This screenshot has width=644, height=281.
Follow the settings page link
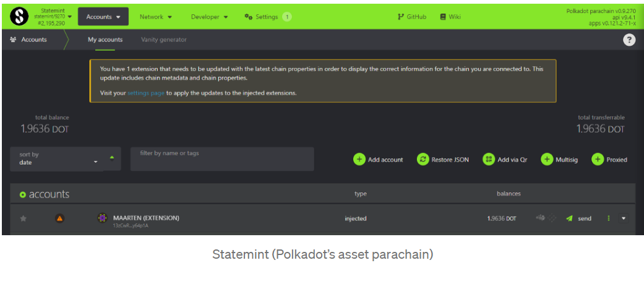pyautogui.click(x=146, y=93)
